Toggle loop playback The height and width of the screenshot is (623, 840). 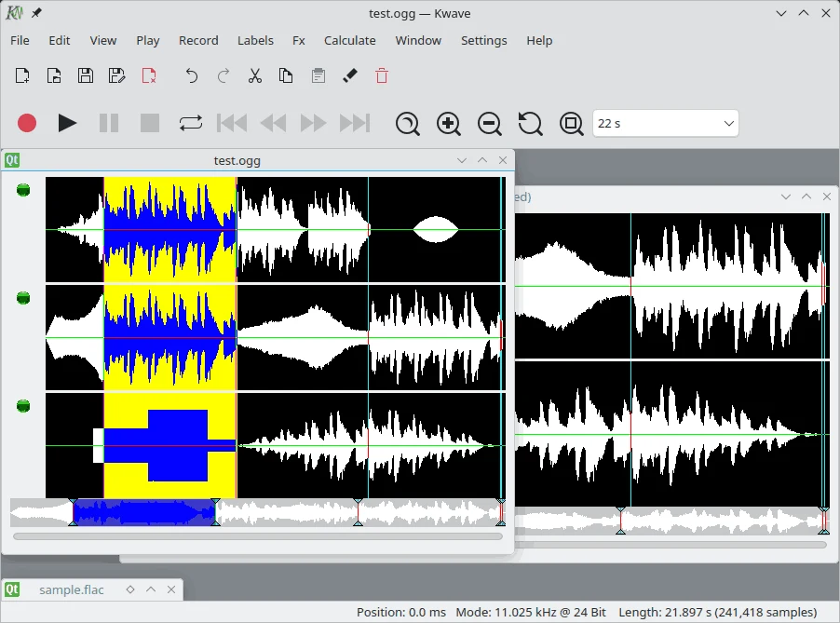[191, 123]
